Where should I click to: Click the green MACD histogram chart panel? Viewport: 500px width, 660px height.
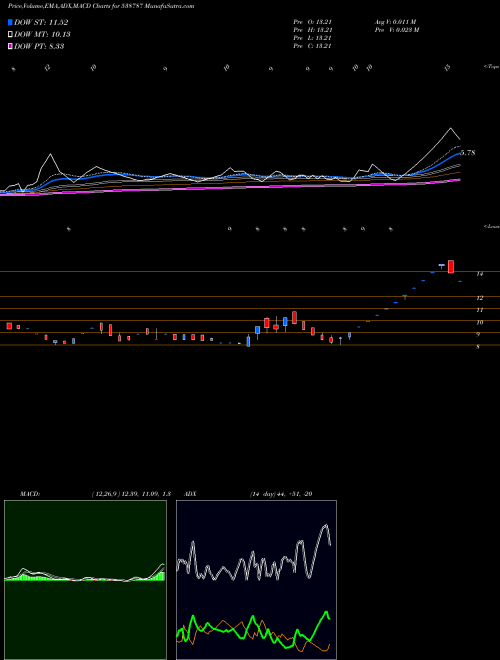click(x=85, y=580)
